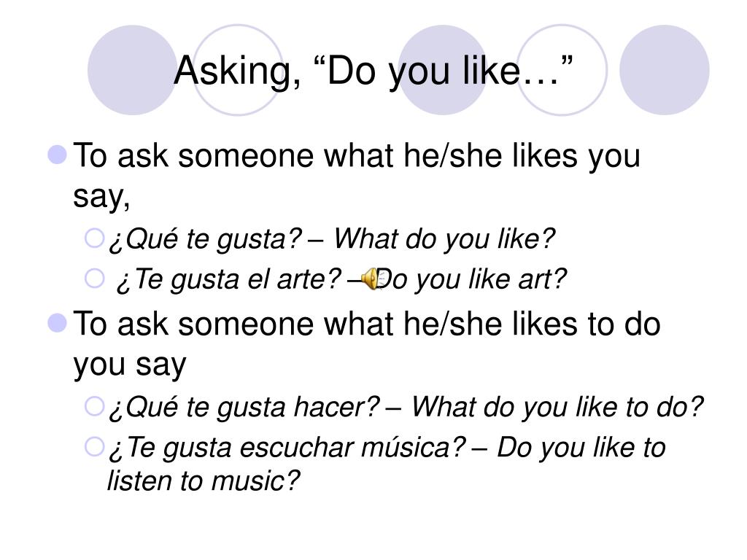The image size is (747, 560).
Task: Click the text "What do you like?"
Action: [444, 238]
